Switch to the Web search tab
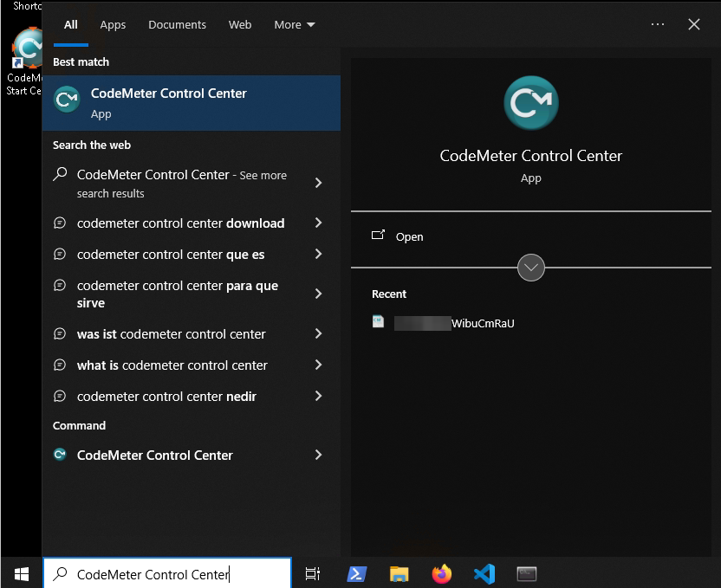 [240, 25]
